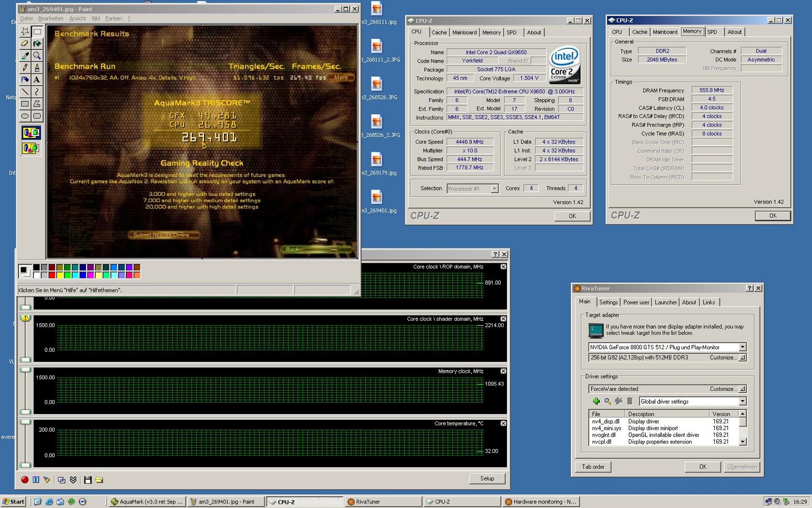Switch to SPD tab in right CPU-Z window
Viewport: 812px width, 508px height.
coord(712,32)
